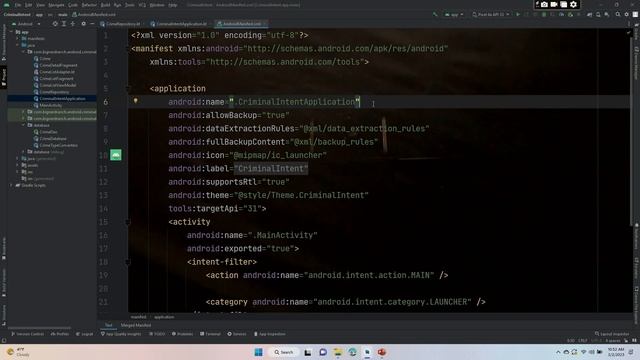Run the app with green play icon

[518, 14]
